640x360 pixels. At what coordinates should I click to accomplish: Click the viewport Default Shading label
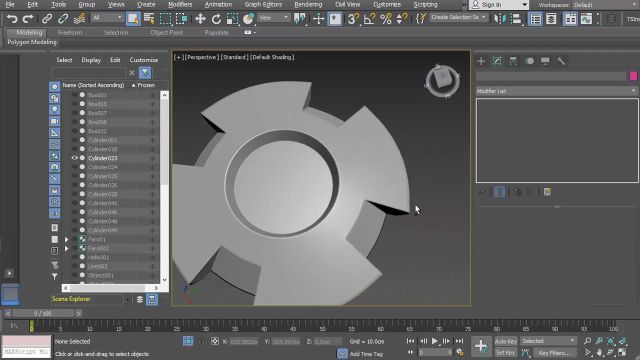pos(272,57)
